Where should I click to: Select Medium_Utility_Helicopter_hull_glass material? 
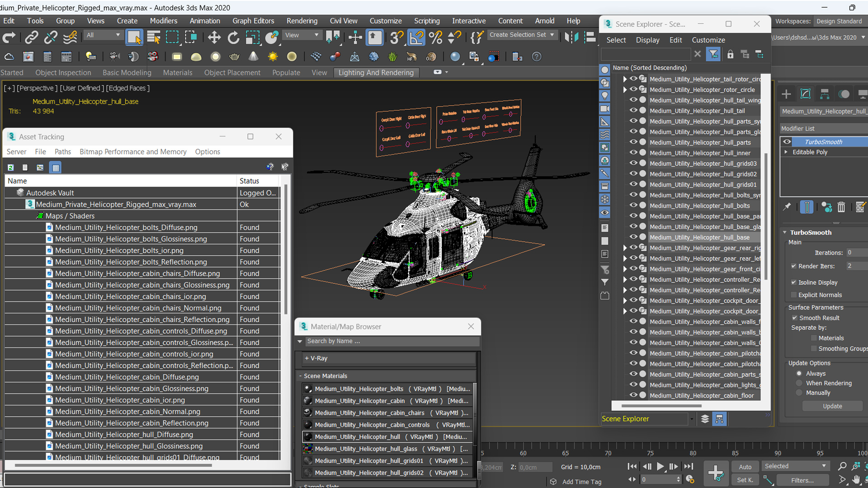pyautogui.click(x=387, y=449)
